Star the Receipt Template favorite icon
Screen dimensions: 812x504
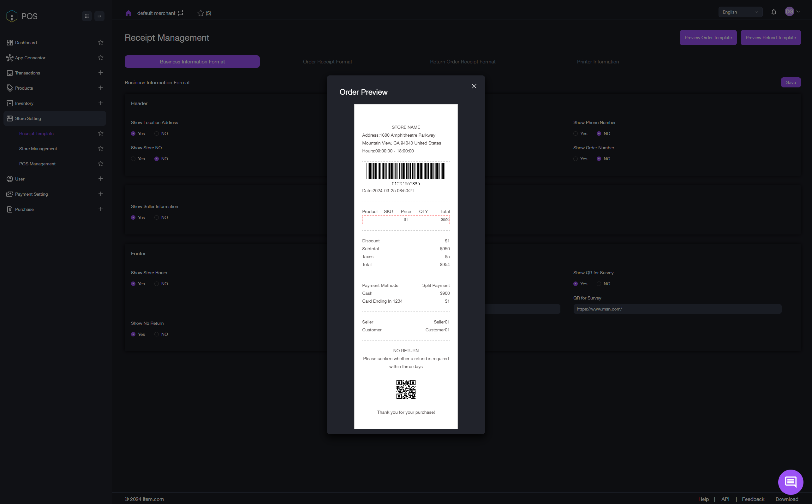tap(100, 133)
